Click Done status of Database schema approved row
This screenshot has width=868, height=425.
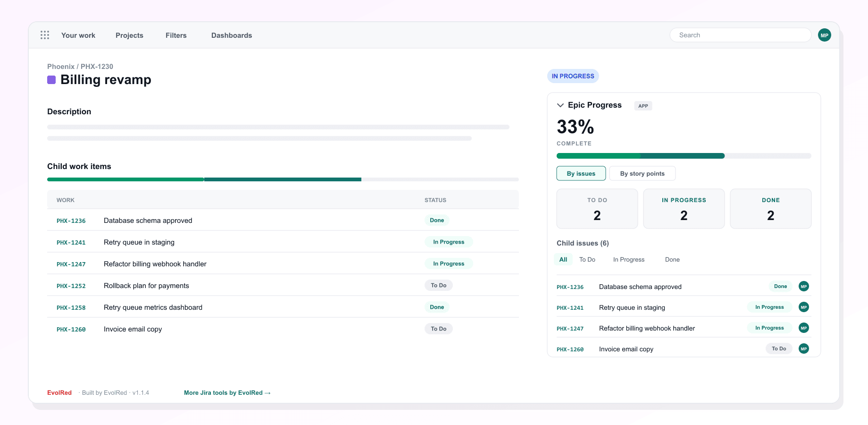click(437, 220)
